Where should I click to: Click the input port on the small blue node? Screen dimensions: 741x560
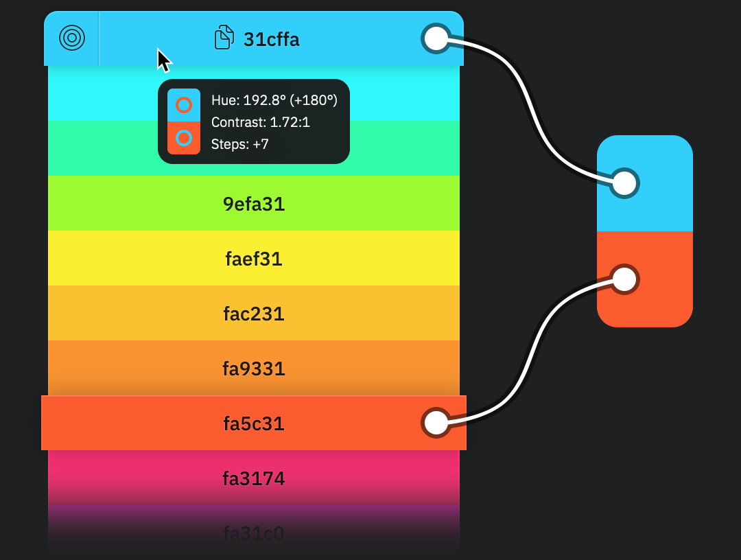(x=624, y=183)
